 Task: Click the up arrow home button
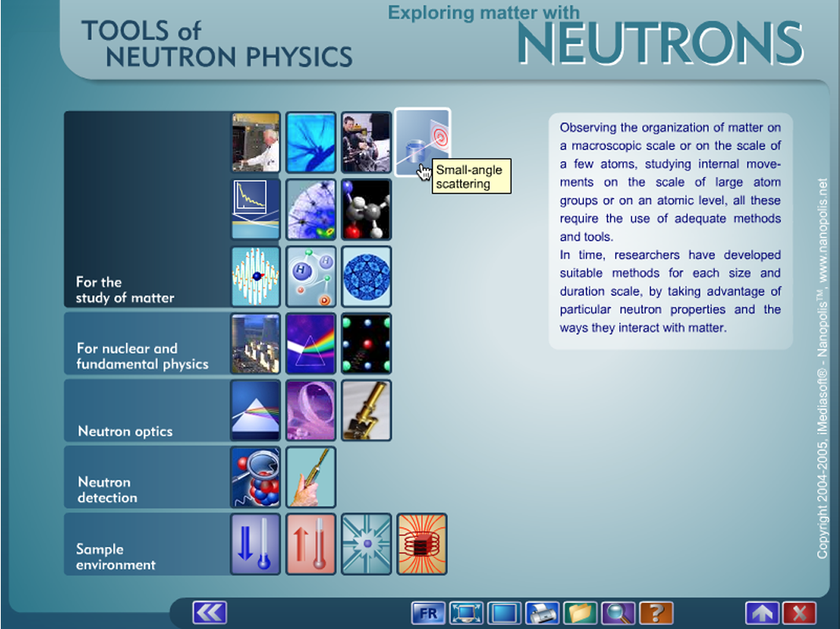[761, 613]
